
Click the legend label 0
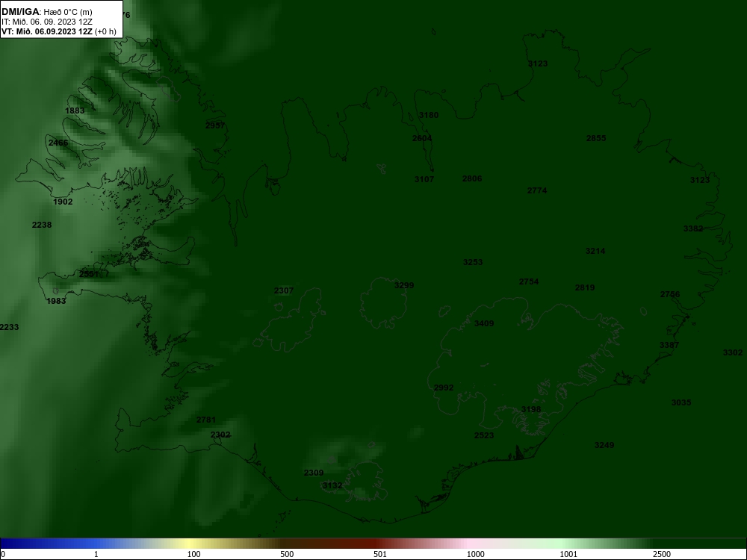pos(3,554)
